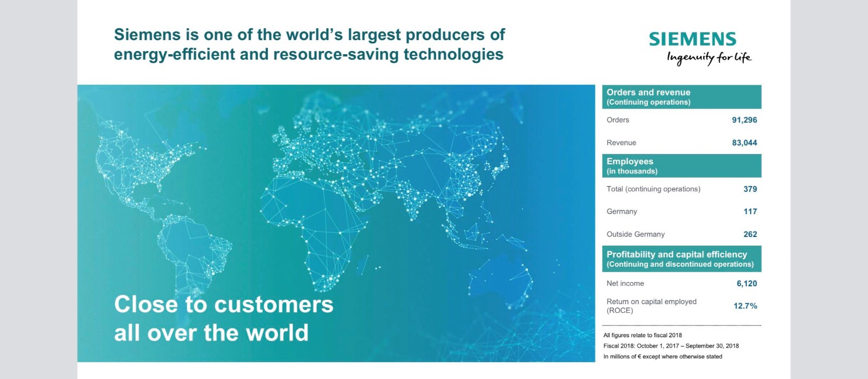Click the 'All figures relate to fiscal 2018' footnote
Image resolution: width=868 pixels, height=379 pixels.
(642, 335)
